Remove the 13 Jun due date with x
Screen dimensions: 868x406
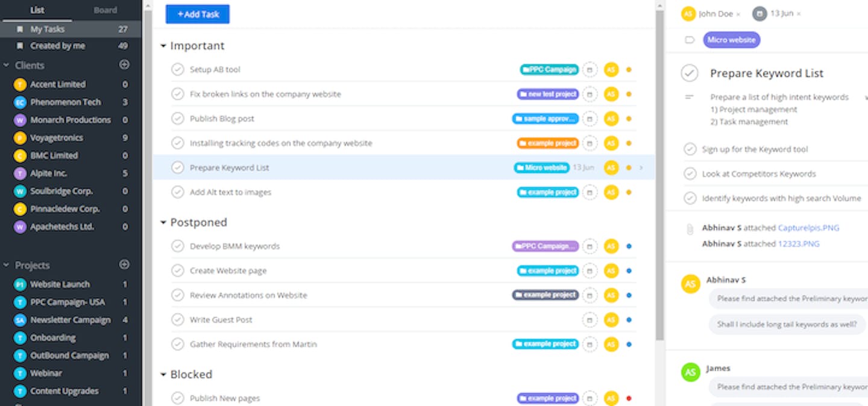point(799,14)
